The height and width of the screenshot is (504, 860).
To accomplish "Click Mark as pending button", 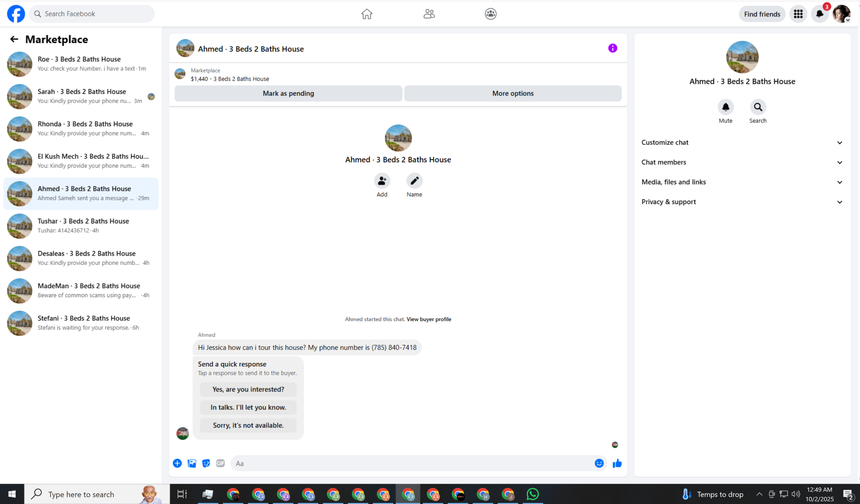I will (288, 93).
